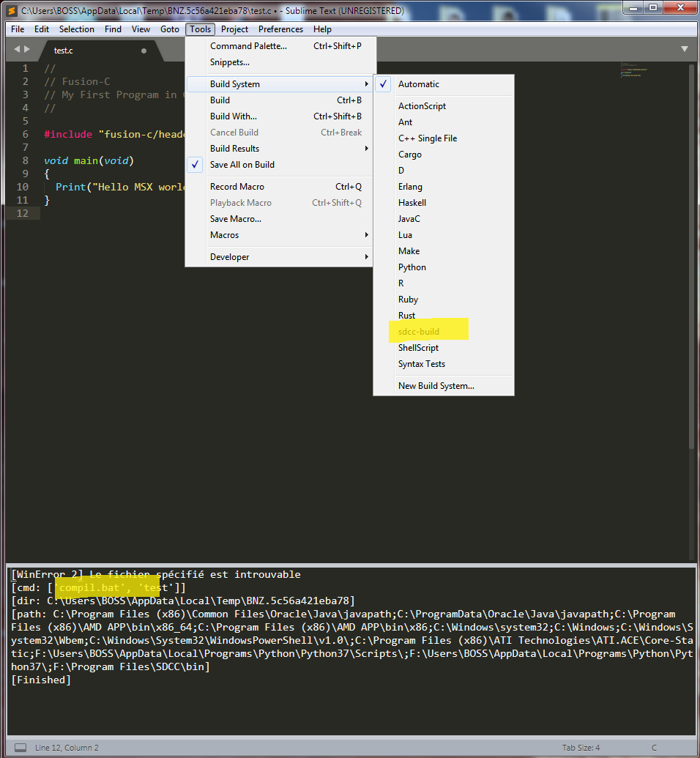700x758 pixels.
Task: Maximize the Sublime Text window
Action: point(653,8)
